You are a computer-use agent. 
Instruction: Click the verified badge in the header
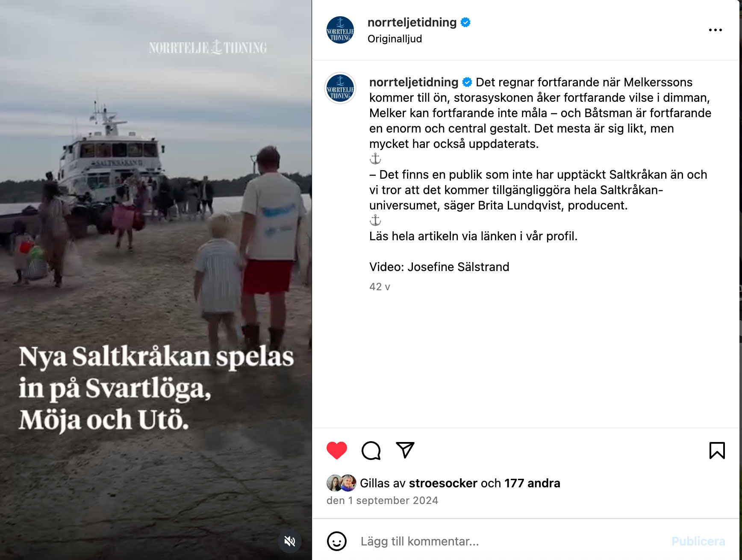point(465,22)
